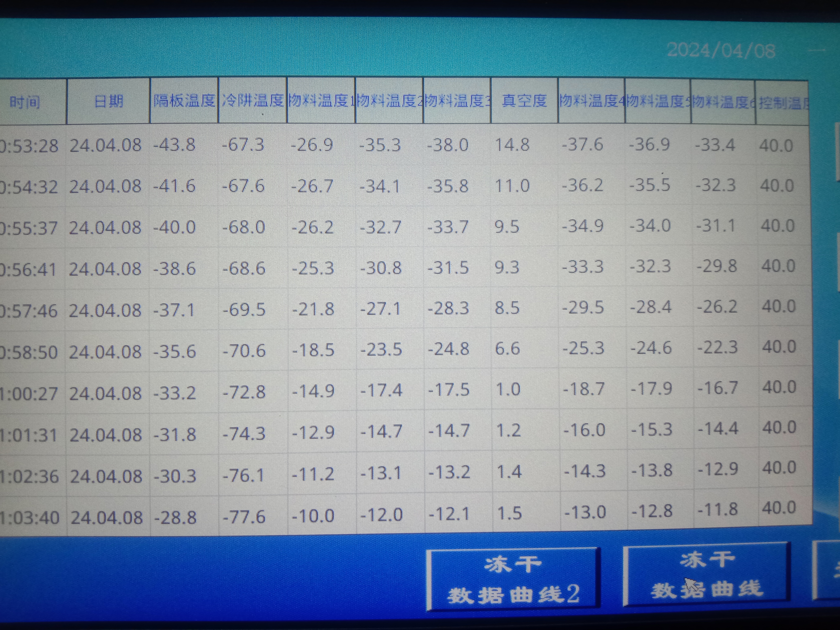Screen dimensions: 840x630
Task: Click vacuum value 1.2
Action: [508, 431]
